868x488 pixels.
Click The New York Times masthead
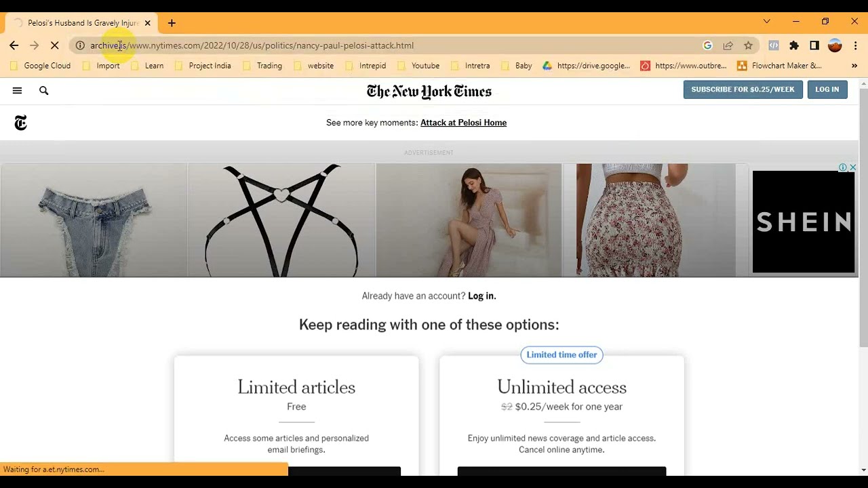pyautogui.click(x=429, y=91)
